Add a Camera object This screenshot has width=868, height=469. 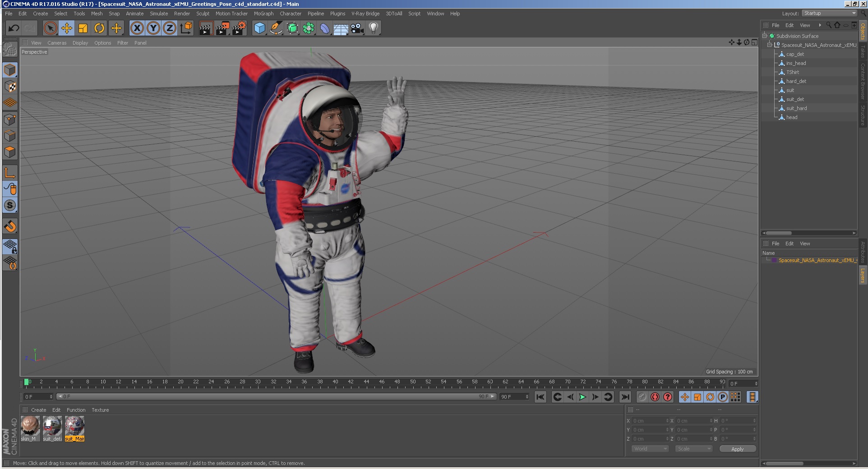[357, 28]
